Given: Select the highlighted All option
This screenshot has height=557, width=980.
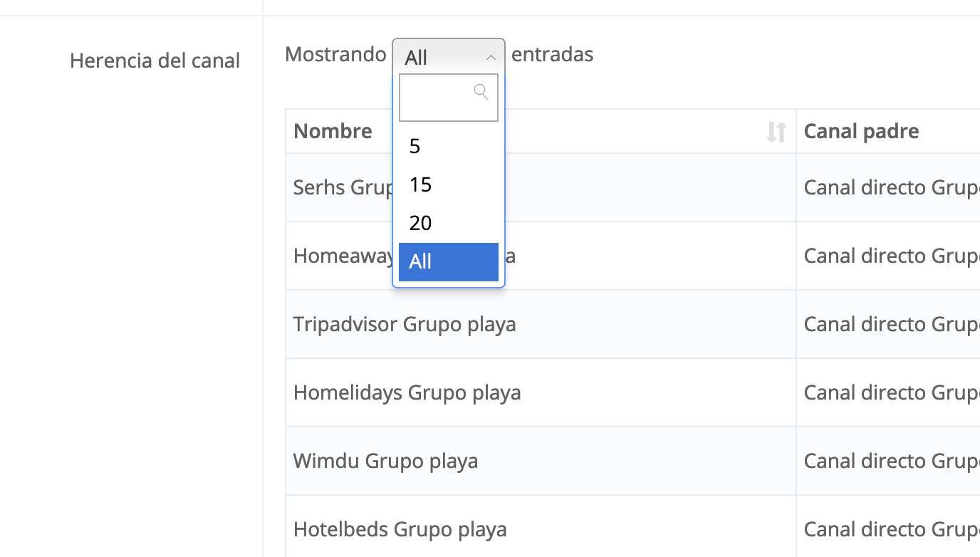Looking at the screenshot, I should click(449, 262).
